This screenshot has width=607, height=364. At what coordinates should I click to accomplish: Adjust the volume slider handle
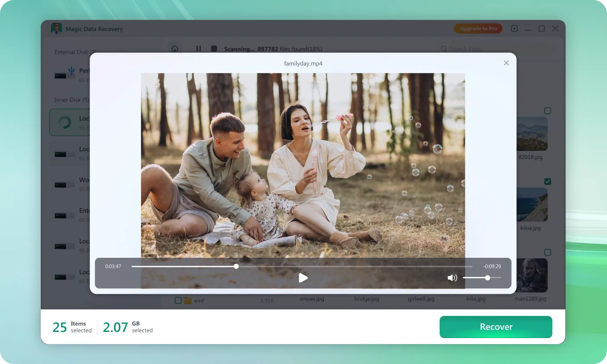(487, 278)
